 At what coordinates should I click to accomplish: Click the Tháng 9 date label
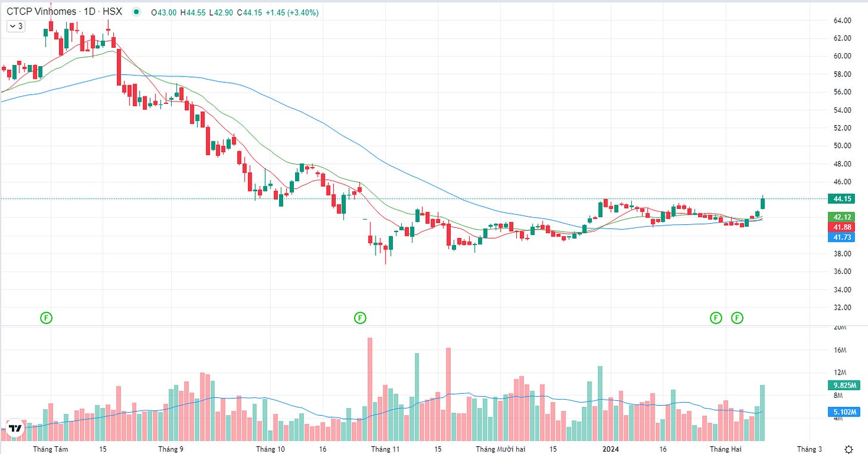(x=171, y=449)
